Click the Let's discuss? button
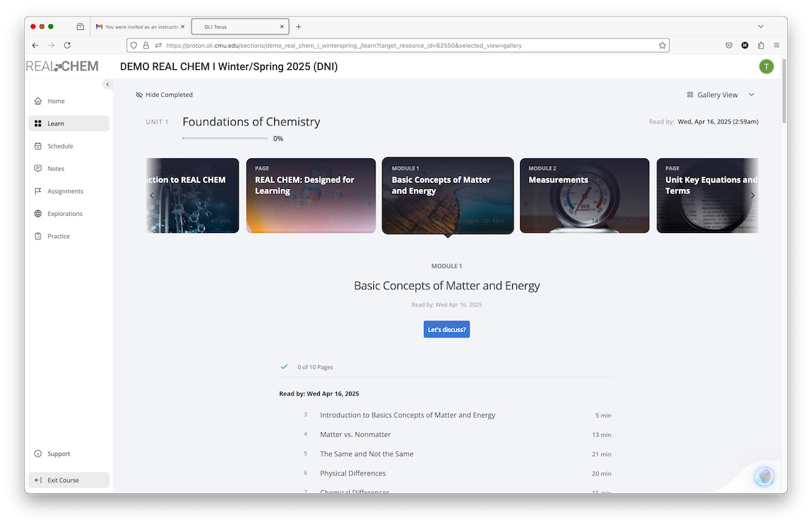Viewport: 812px width, 526px height. pos(447,329)
